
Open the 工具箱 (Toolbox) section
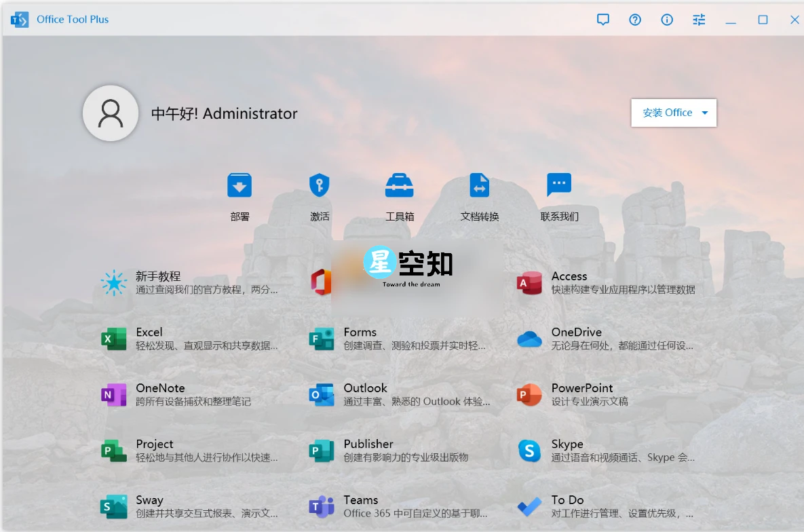[x=399, y=195]
